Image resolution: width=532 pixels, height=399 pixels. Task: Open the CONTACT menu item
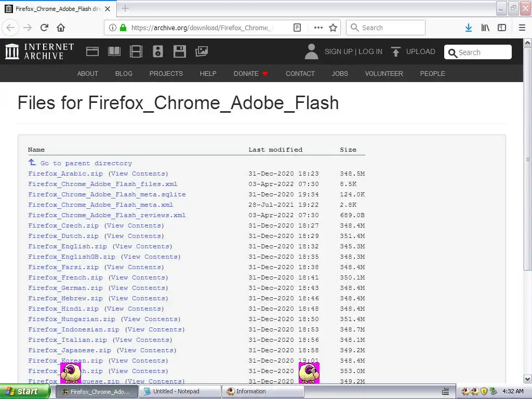tap(300, 74)
